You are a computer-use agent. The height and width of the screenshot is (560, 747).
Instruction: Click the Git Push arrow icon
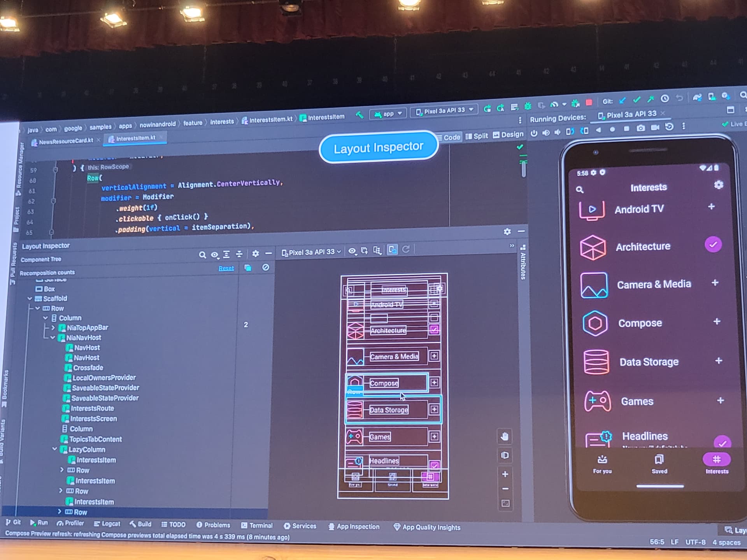(x=651, y=100)
